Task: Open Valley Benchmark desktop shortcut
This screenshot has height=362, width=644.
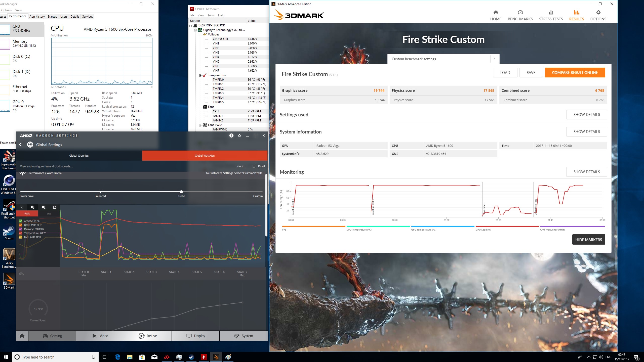Action: coord(9,258)
